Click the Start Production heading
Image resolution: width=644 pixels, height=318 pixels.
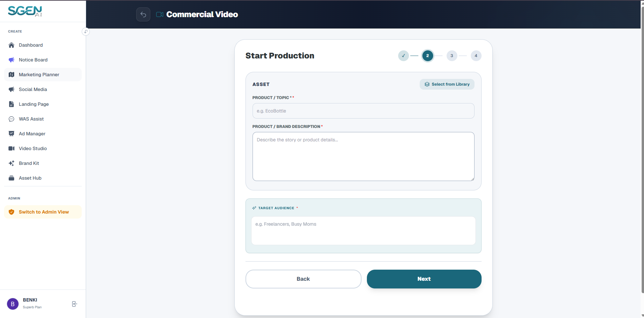pos(280,56)
